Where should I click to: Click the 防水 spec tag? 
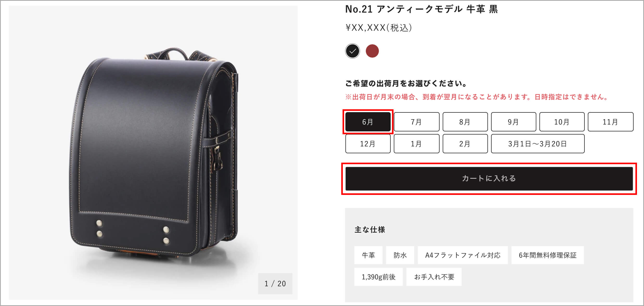point(400,255)
